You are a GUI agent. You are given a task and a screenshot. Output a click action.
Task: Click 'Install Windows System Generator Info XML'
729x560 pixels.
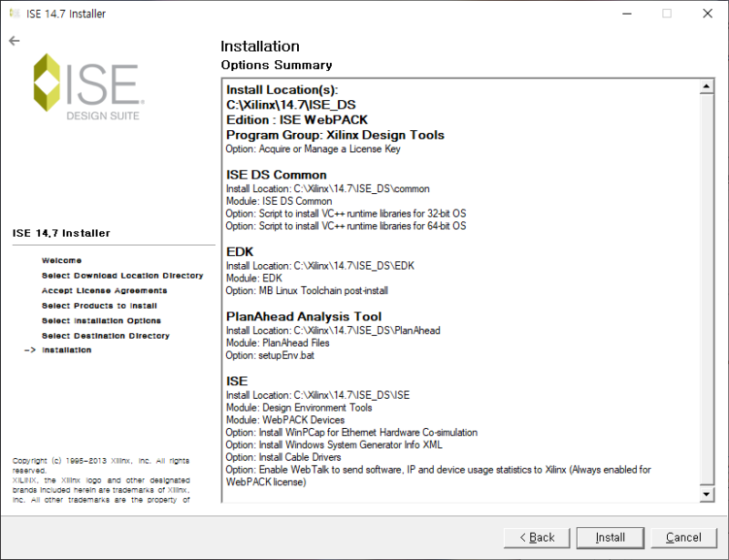(334, 444)
